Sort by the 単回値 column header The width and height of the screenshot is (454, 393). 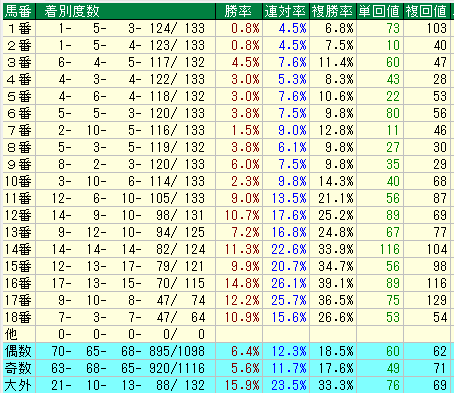click(x=380, y=11)
